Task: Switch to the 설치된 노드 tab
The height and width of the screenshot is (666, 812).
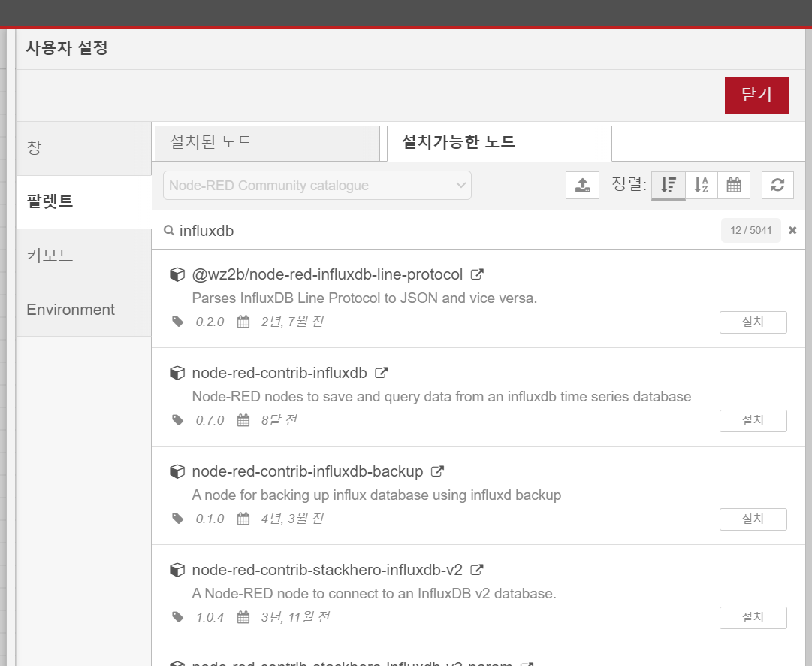Action: (267, 143)
